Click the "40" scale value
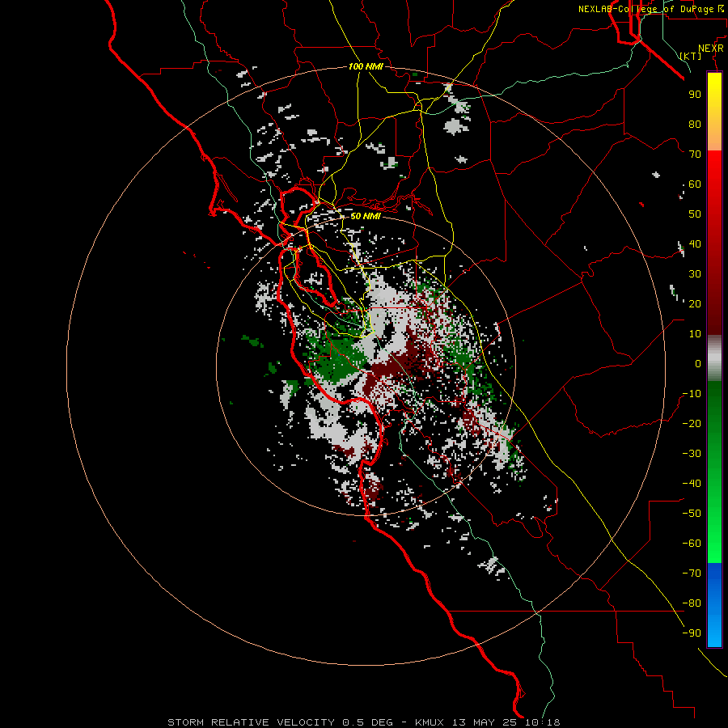 [695, 244]
